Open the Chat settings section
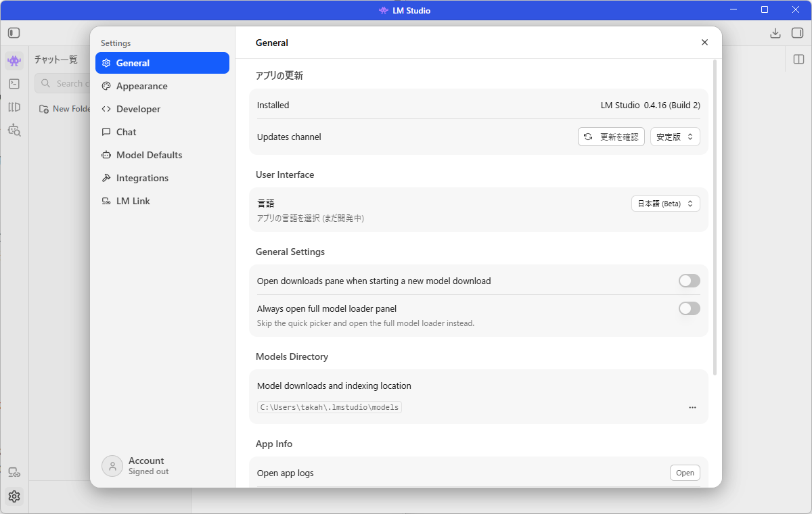This screenshot has height=514, width=812. tap(162, 132)
